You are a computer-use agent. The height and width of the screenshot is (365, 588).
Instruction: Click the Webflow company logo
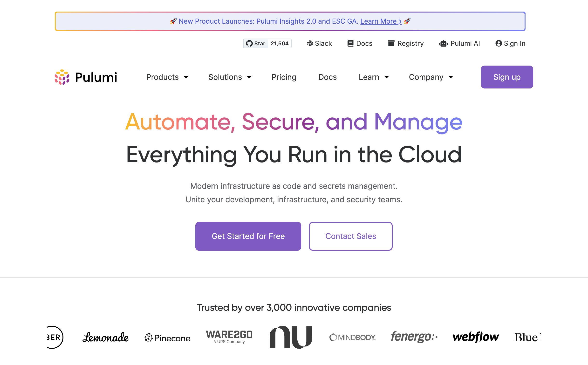[476, 337]
